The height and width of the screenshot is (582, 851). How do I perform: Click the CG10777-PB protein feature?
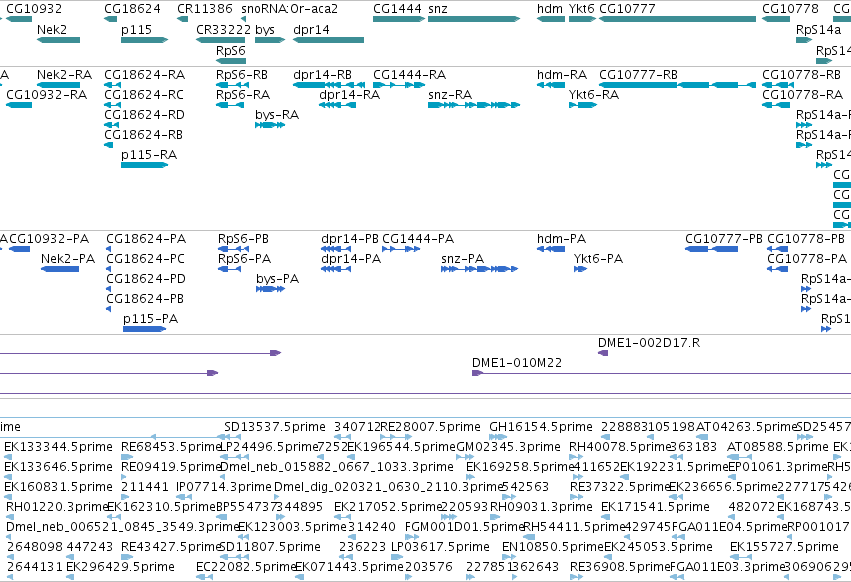tap(711, 249)
